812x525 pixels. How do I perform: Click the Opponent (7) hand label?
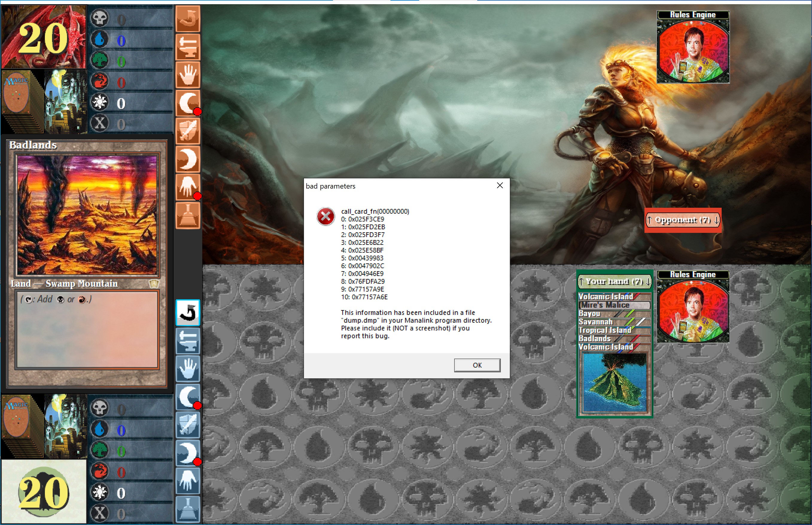(x=683, y=220)
